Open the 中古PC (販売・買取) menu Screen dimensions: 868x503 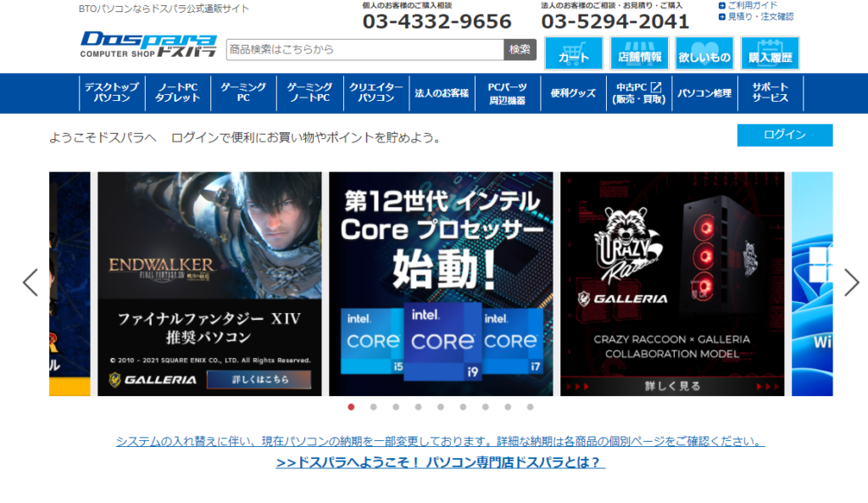[639, 92]
